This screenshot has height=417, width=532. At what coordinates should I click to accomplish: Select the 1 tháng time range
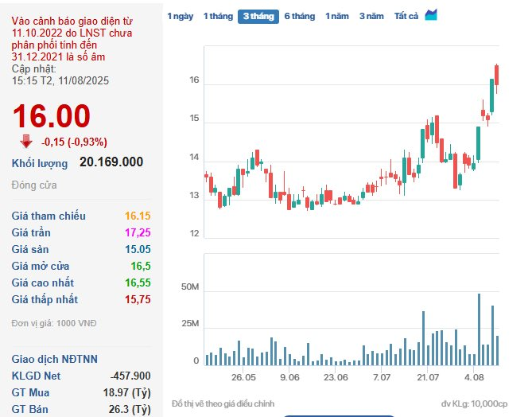(218, 16)
